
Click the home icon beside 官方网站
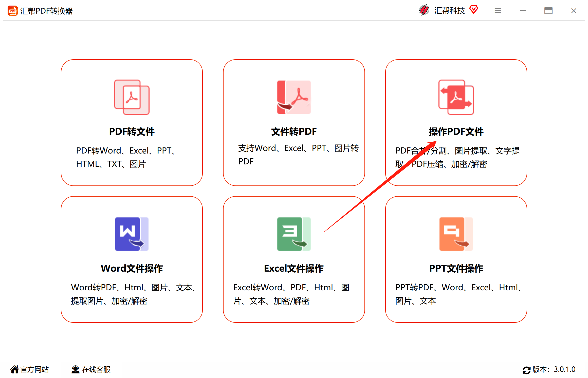coord(14,369)
